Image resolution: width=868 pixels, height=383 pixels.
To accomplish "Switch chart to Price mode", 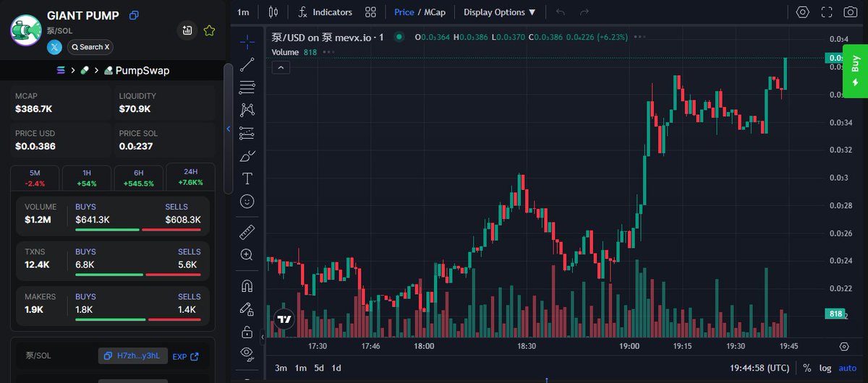I will tap(404, 12).
